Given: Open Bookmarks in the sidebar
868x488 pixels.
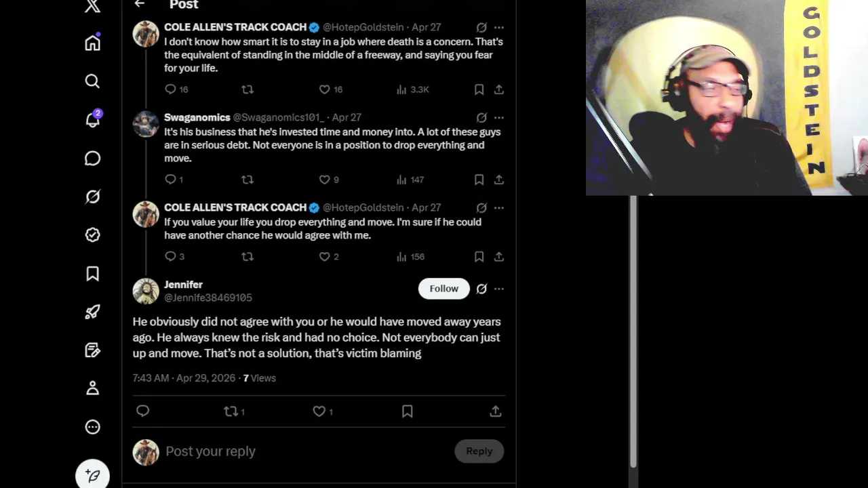Looking at the screenshot, I should 92,273.
